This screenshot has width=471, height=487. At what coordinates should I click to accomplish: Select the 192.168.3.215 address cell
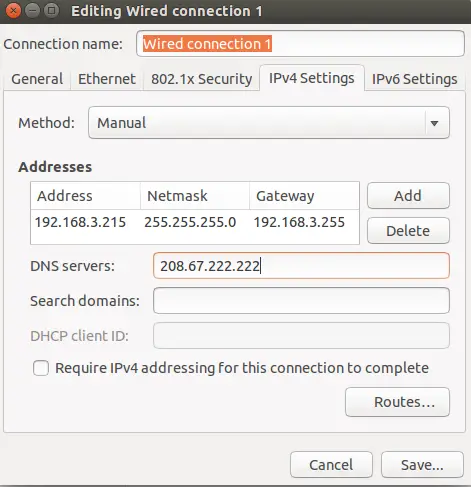pyautogui.click(x=80, y=222)
